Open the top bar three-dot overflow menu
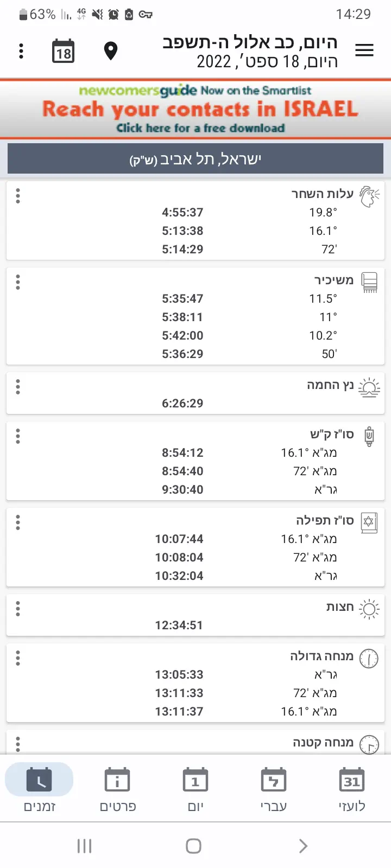Screen dimensions: 391x868 coord(21,51)
